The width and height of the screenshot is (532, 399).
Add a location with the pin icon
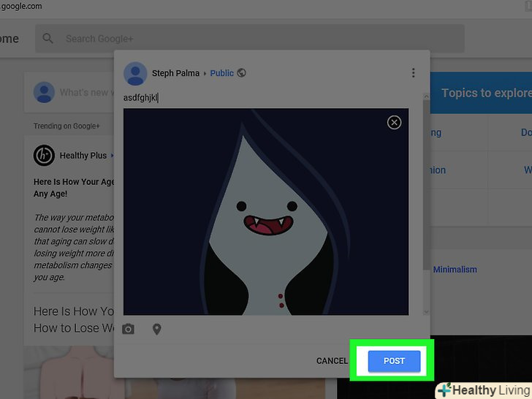coord(156,329)
